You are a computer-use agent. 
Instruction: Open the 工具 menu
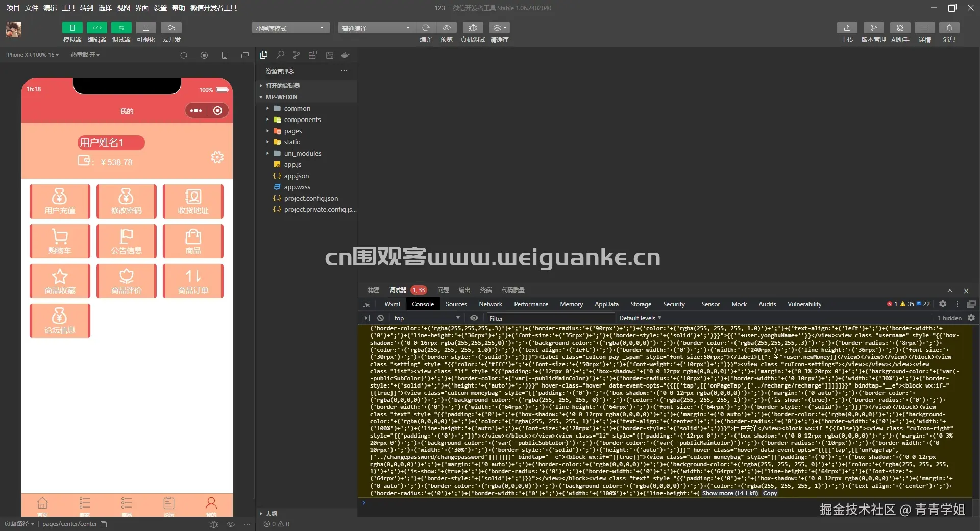68,8
